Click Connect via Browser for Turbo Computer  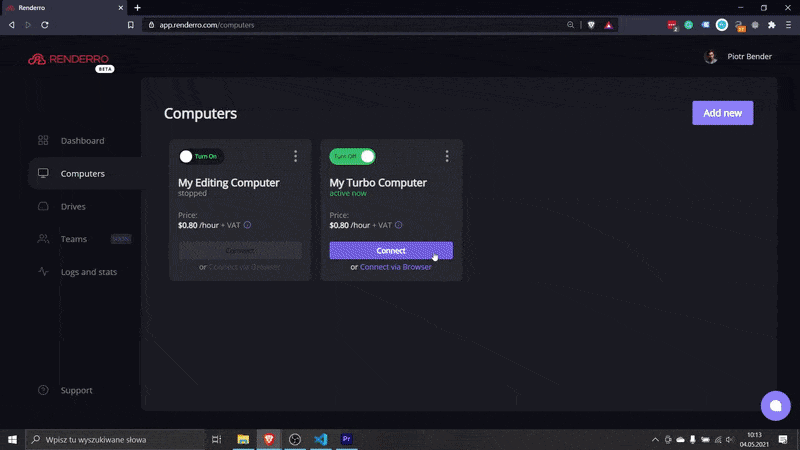395,267
